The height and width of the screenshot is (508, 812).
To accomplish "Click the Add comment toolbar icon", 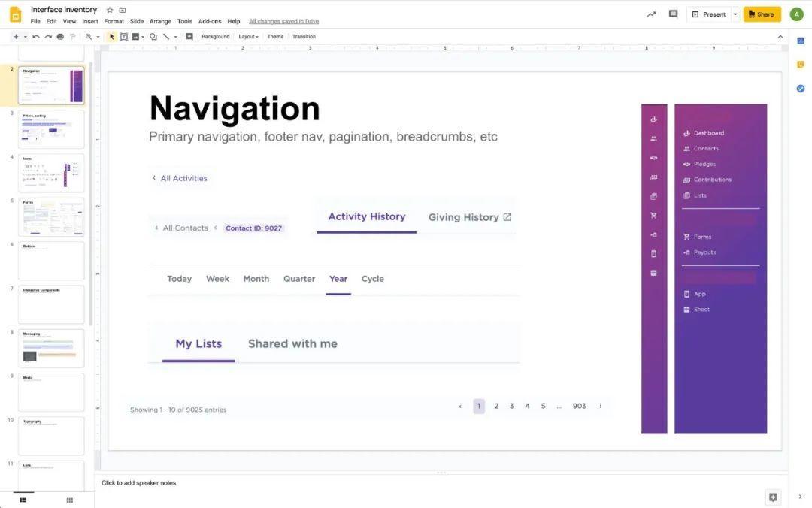I will [189, 37].
